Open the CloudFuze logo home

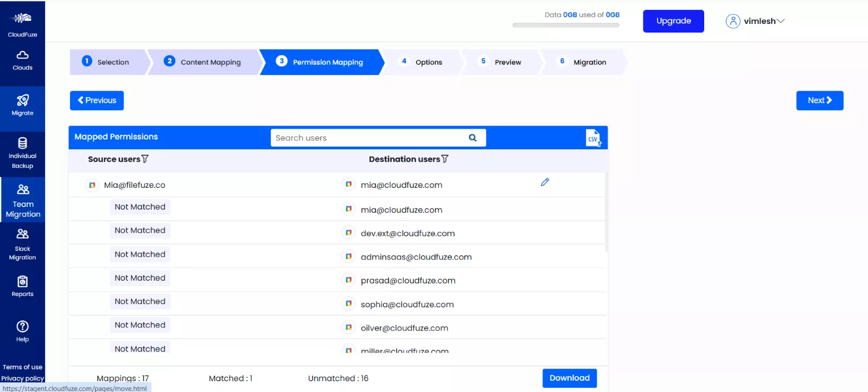click(x=22, y=23)
